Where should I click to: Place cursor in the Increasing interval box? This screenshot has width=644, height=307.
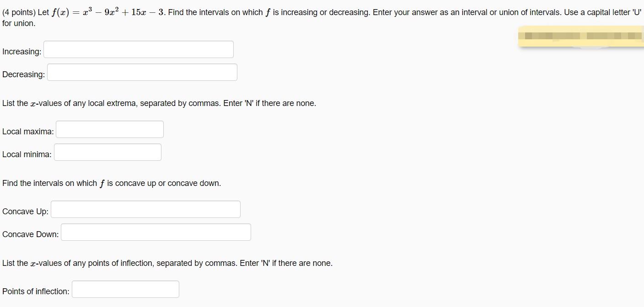click(x=138, y=49)
